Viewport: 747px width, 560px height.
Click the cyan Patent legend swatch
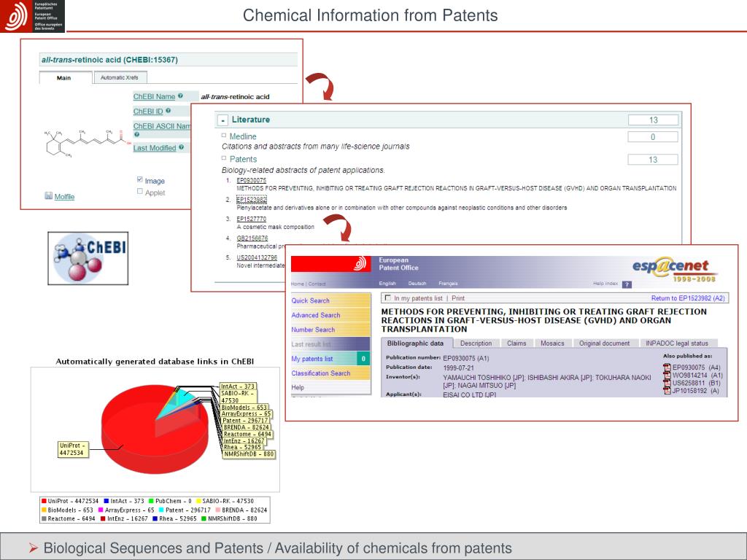click(161, 510)
